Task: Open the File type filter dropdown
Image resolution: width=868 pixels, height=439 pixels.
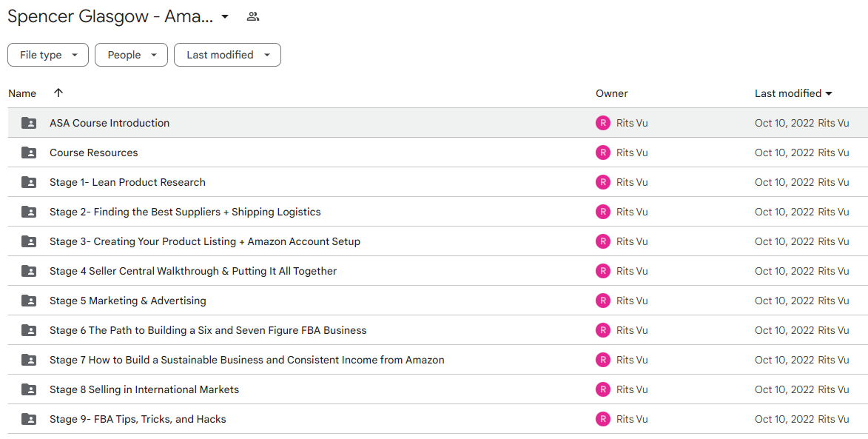Action: 48,55
